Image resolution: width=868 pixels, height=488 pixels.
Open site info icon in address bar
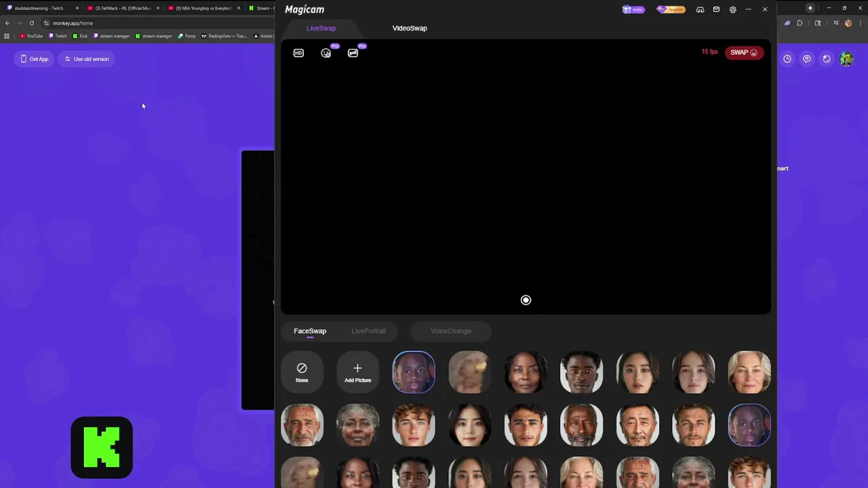[46, 23]
